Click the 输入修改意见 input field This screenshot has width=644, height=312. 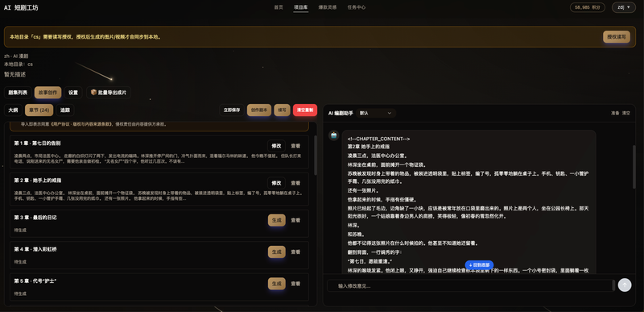coord(469,285)
